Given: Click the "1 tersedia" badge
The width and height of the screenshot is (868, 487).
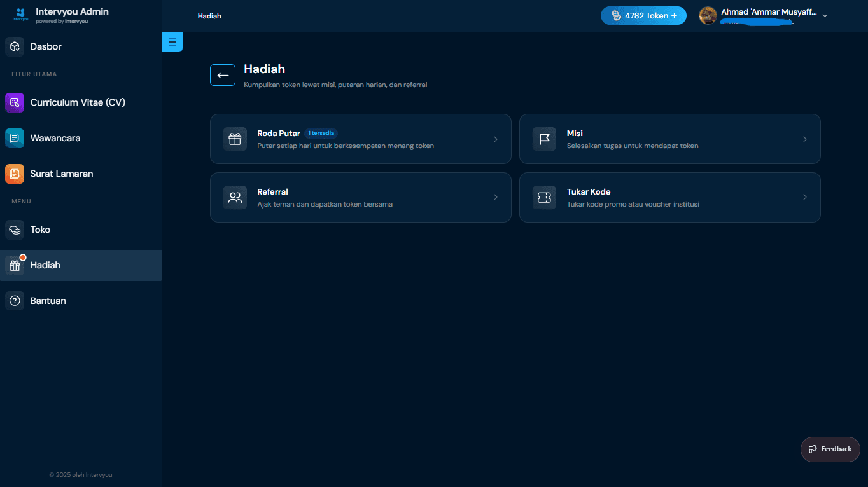Looking at the screenshot, I should [321, 134].
